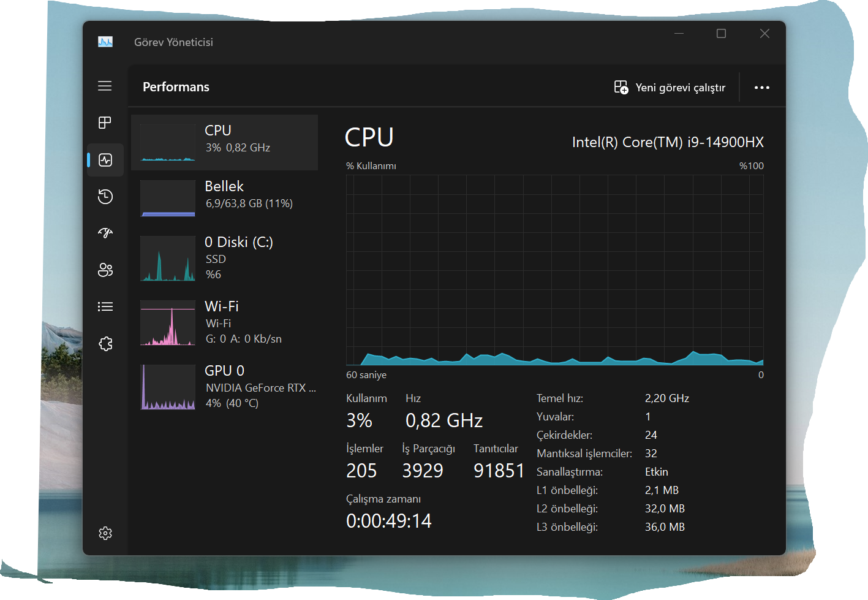Select the CPU performance entry
Screen dimensions: 868x600
pos(224,142)
